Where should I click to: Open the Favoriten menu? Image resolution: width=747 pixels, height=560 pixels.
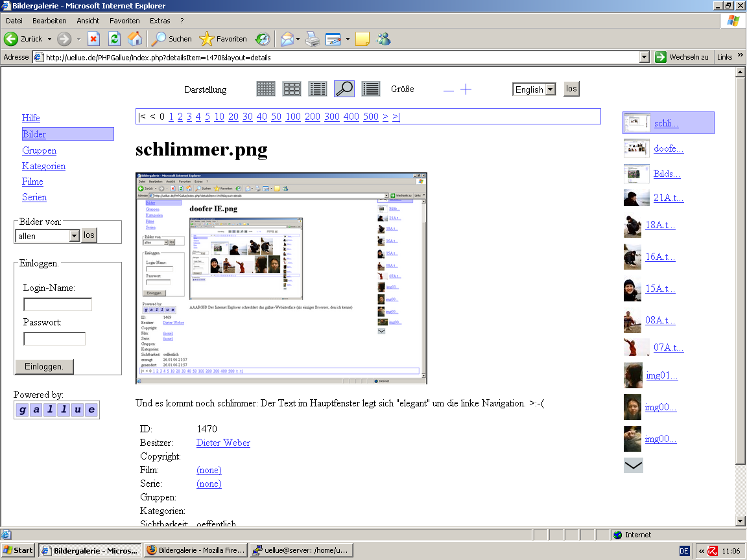[124, 21]
